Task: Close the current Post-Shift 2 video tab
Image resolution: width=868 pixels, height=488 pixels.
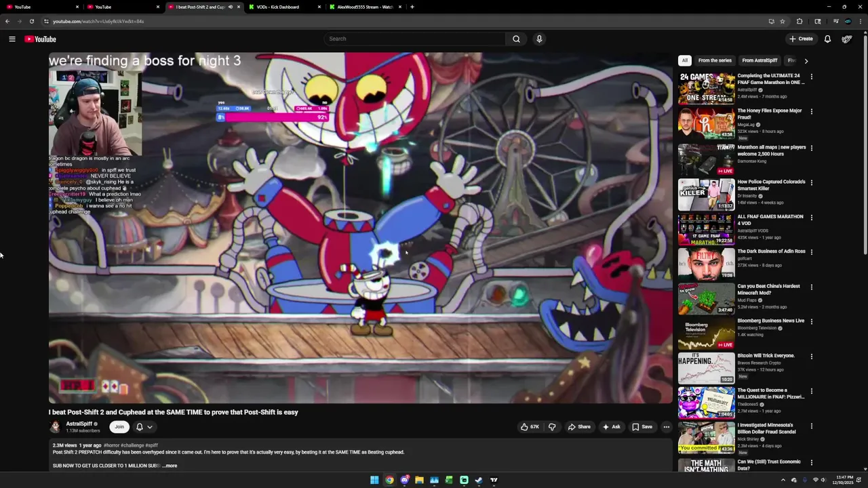Action: pyautogui.click(x=239, y=7)
